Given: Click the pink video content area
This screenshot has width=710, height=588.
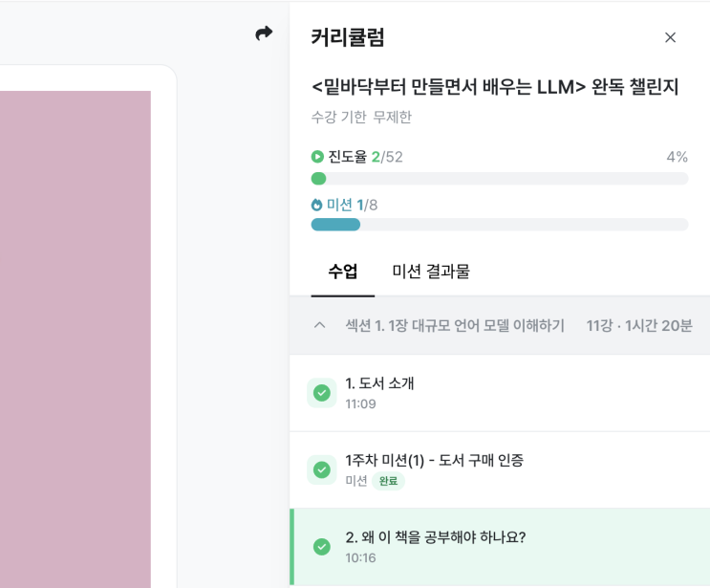Looking at the screenshot, I should (x=75, y=335).
